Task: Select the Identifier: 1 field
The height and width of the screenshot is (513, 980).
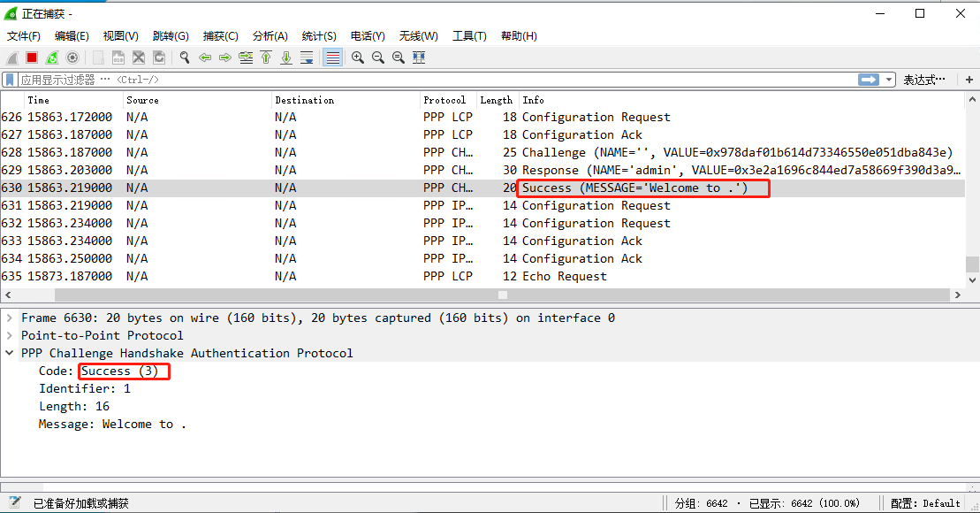Action: [84, 388]
